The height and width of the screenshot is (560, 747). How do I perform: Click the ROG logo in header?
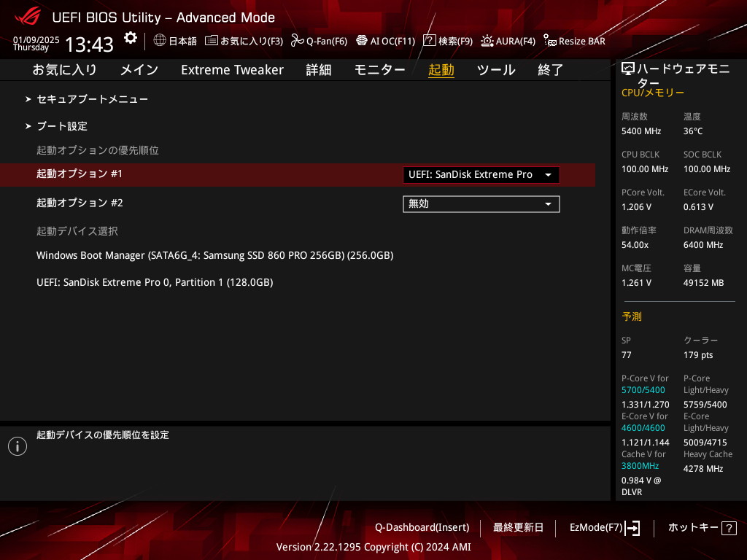[x=28, y=17]
